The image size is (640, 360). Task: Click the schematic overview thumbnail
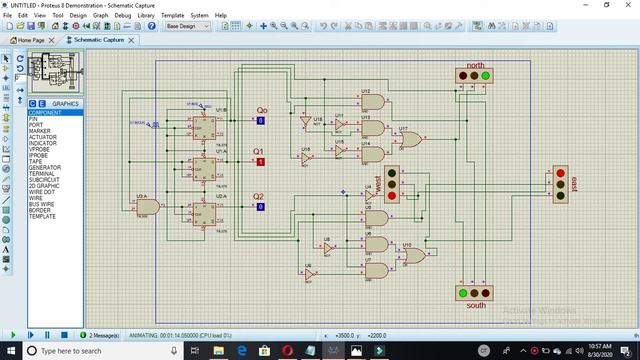coord(56,72)
